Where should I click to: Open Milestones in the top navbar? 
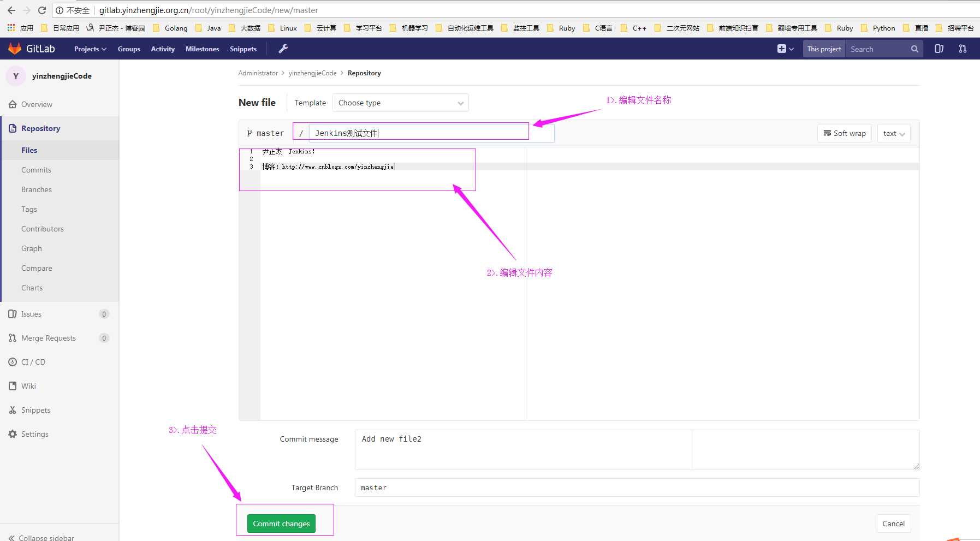point(202,49)
